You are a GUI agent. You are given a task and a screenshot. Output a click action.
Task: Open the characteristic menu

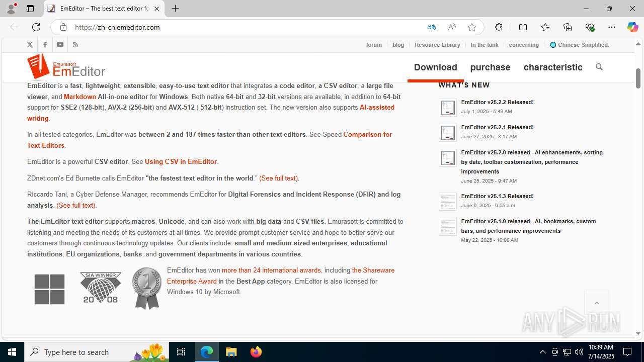click(x=553, y=67)
